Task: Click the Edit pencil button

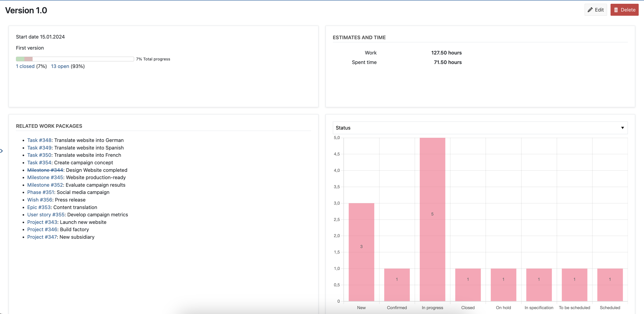Action: [x=595, y=10]
